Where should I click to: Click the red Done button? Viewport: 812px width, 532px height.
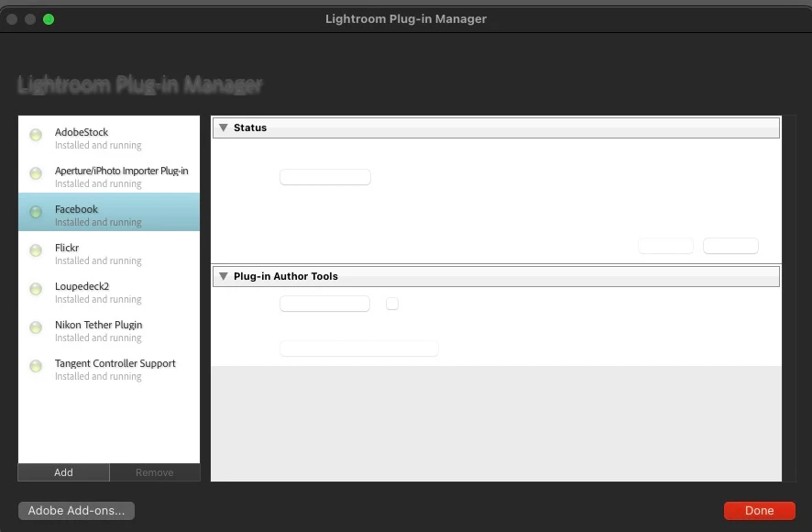click(x=759, y=511)
